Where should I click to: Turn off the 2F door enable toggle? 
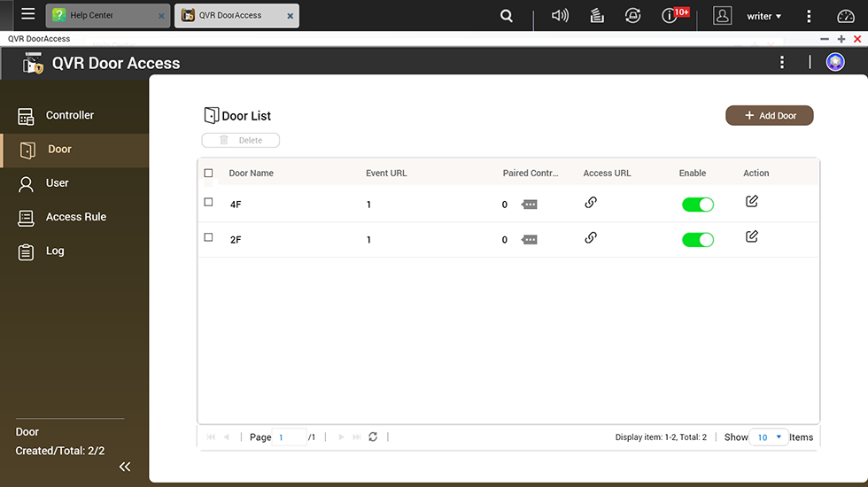pyautogui.click(x=697, y=239)
